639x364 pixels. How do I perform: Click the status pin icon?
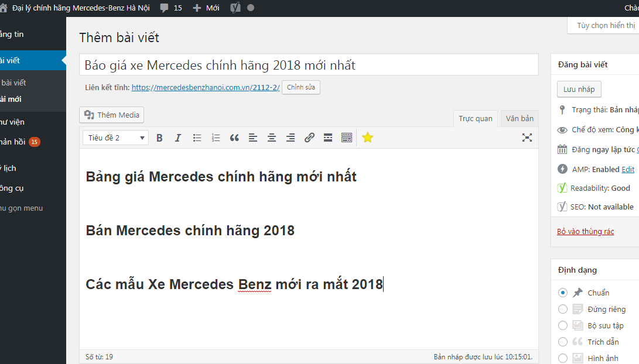562,110
